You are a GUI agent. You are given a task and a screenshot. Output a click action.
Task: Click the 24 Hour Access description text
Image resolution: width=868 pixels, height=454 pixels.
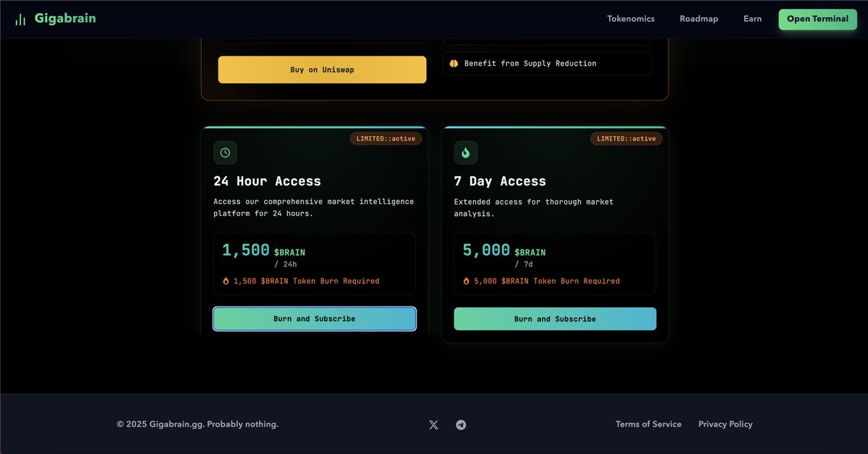(x=314, y=207)
